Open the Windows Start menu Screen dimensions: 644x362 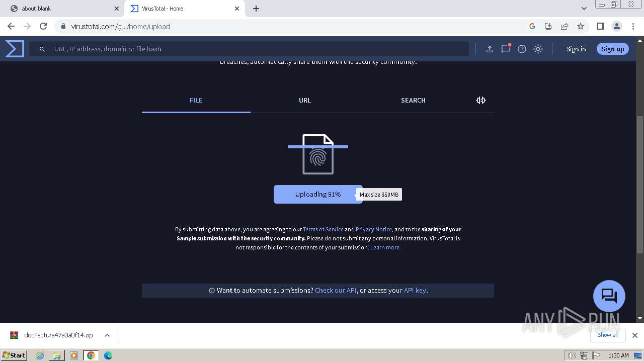click(14, 355)
